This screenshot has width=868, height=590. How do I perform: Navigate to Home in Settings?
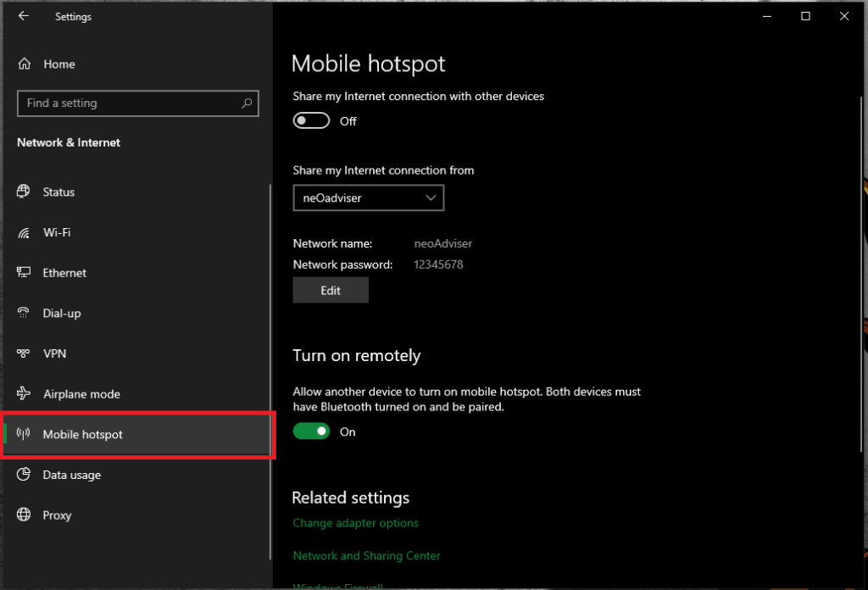(58, 64)
